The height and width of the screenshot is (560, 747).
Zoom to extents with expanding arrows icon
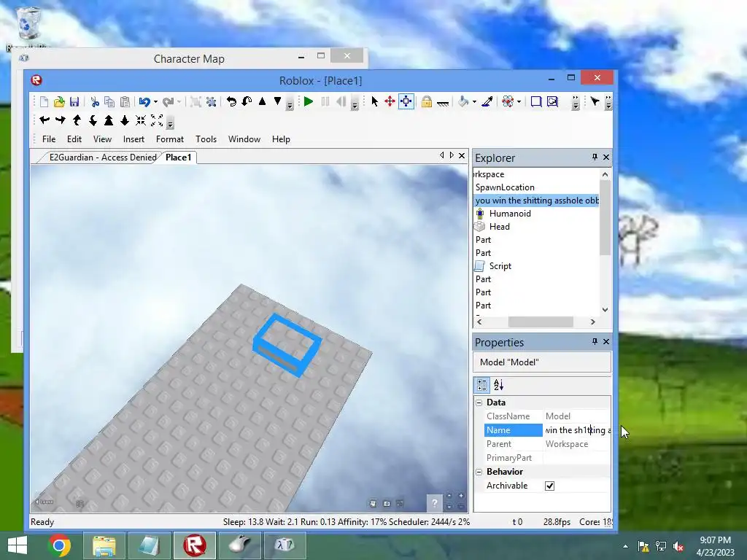(157, 120)
